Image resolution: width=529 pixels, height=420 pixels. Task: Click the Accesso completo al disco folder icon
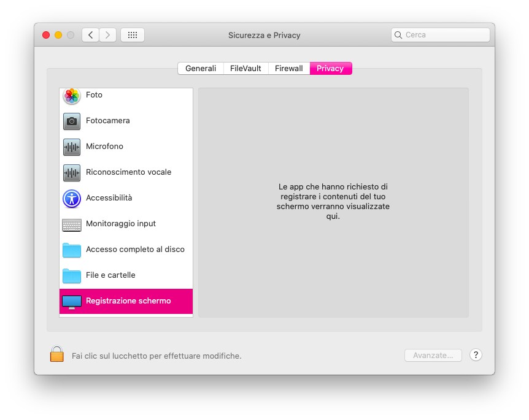(x=72, y=250)
